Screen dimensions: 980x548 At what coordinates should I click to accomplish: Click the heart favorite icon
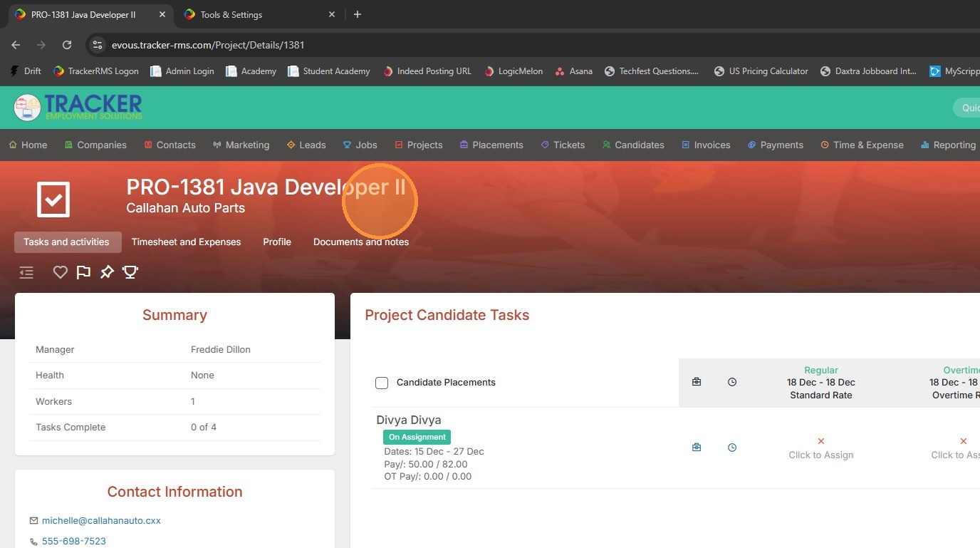[61, 272]
